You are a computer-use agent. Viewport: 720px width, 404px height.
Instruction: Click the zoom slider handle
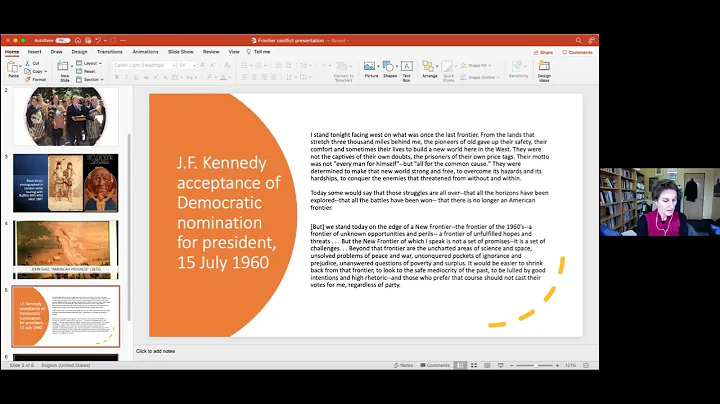[x=535, y=365]
